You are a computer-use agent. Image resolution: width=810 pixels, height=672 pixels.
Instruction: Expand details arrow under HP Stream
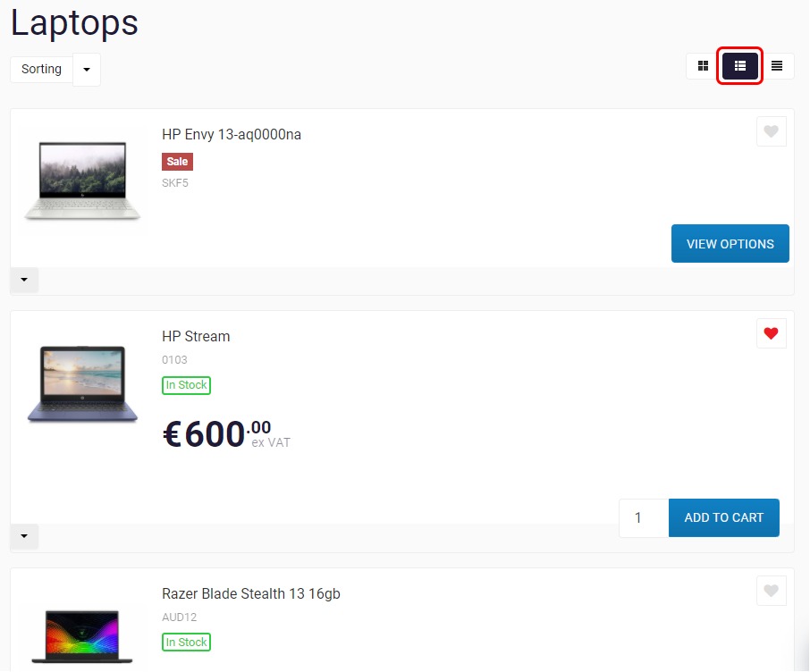(24, 536)
